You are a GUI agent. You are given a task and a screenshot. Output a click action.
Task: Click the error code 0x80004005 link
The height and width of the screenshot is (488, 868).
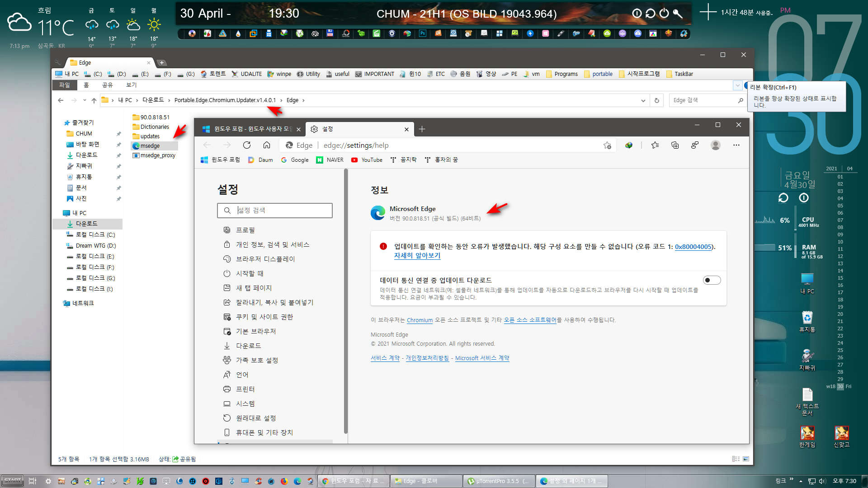click(693, 247)
